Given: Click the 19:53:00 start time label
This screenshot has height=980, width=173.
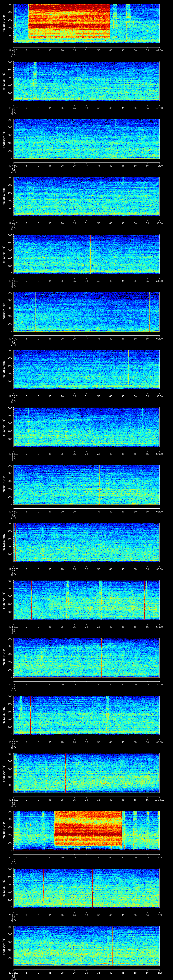Looking at the screenshot, I should [13, 454].
